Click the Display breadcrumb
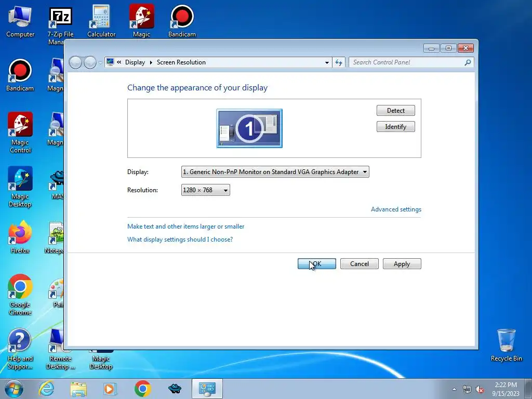532x399 pixels. [135, 62]
